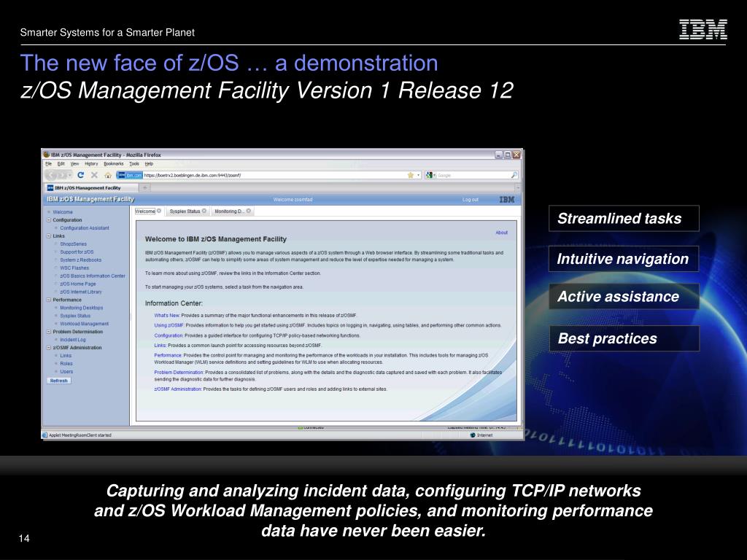
Task: Open Support for z/OS navigation link
Action: pos(77,252)
